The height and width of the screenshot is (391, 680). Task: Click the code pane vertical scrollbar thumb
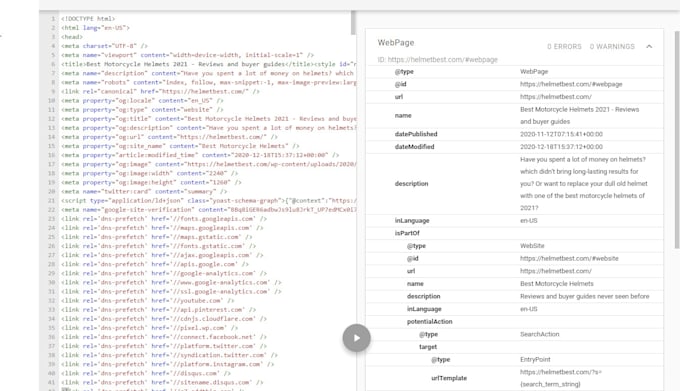[353, 23]
